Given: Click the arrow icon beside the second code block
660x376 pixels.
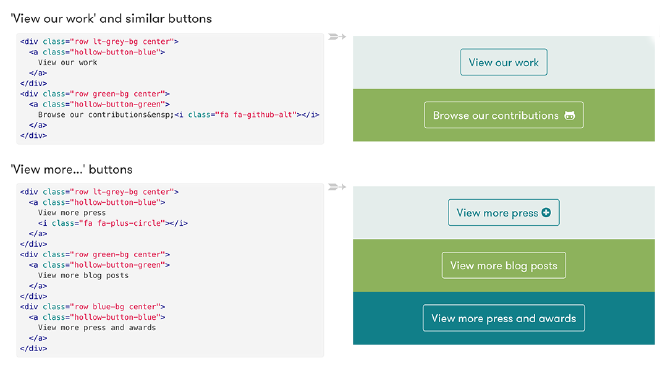Looking at the screenshot, I should 337,187.
